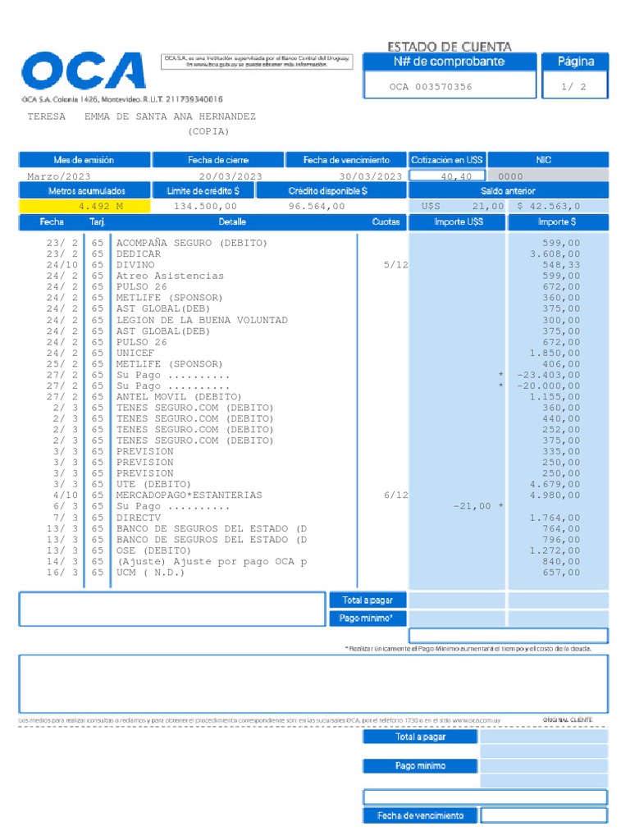
Task: Click OCA S.A. Colonia 1426 address line
Action: click(123, 99)
